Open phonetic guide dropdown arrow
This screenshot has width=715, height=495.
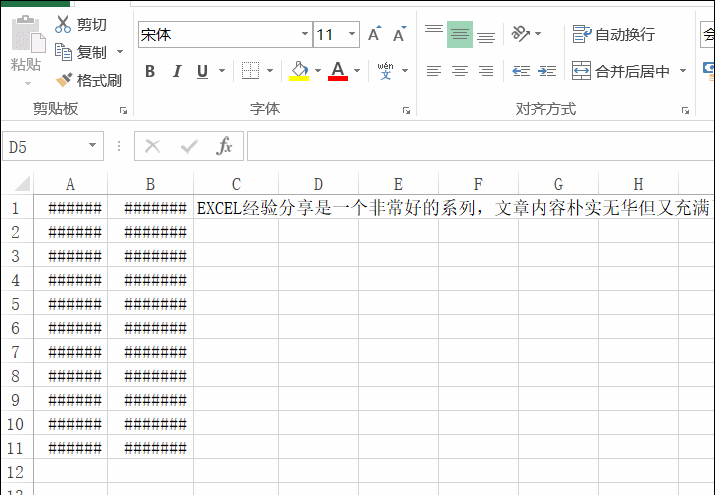pyautogui.click(x=404, y=71)
